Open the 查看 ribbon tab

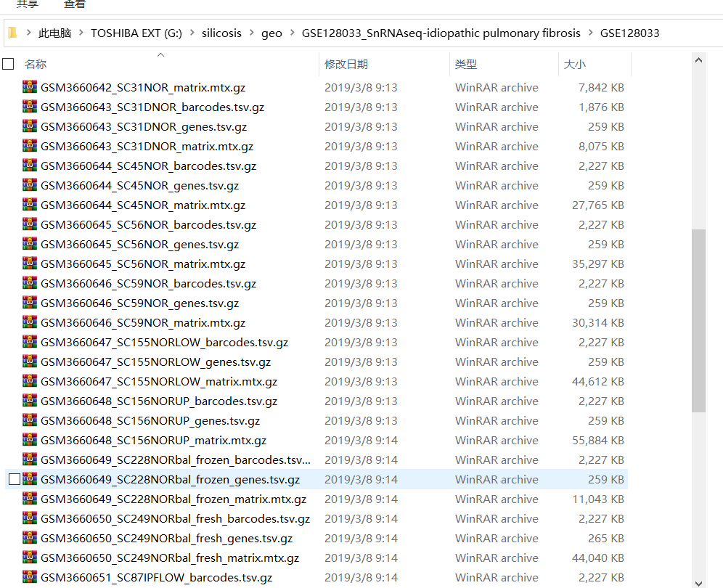[75, 4]
